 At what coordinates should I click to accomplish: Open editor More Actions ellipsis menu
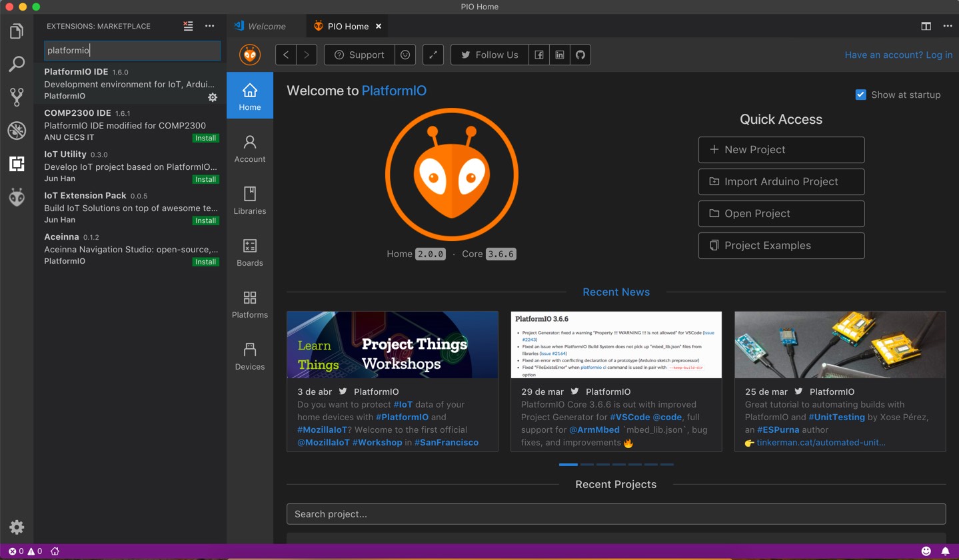click(x=948, y=26)
